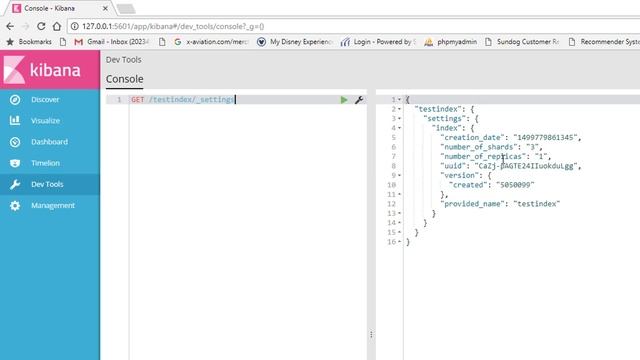The image size is (640, 360).
Task: Collapse "index" fold on line 4
Action: pos(400,128)
